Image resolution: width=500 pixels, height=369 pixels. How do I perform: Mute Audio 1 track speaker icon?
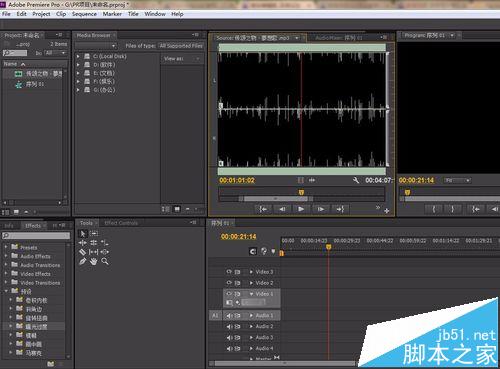tap(229, 315)
